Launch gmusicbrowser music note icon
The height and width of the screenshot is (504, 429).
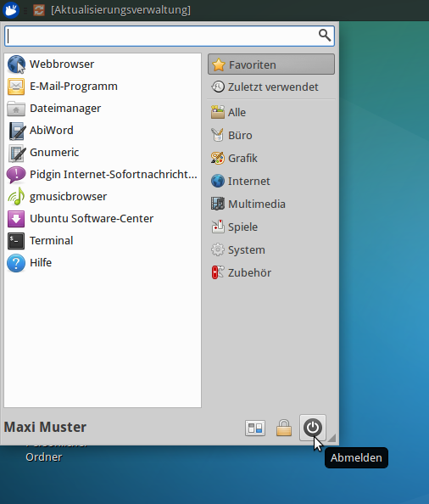(x=16, y=197)
